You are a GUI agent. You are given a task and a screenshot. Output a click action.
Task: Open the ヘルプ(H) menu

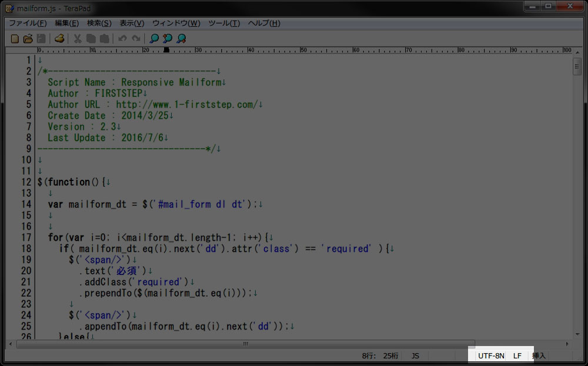tap(263, 23)
